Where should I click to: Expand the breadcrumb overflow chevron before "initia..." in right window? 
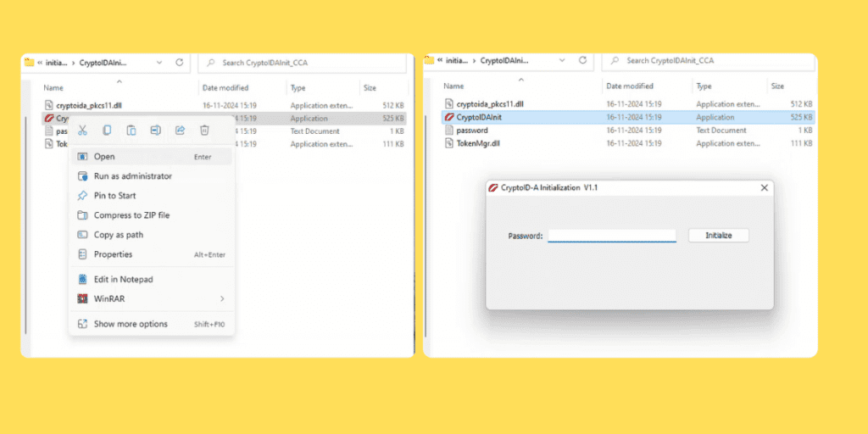coord(440,61)
